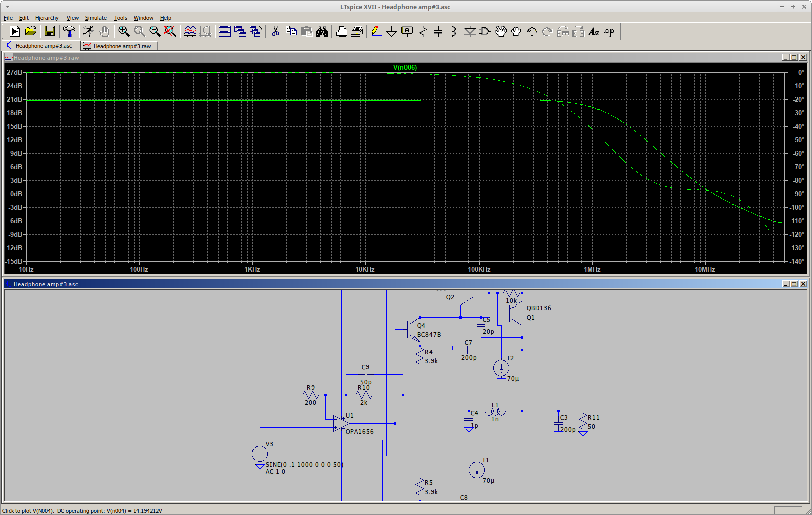Viewport: 812px width, 515px height.
Task: Place a Ground symbol from the toolbar
Action: (x=392, y=31)
